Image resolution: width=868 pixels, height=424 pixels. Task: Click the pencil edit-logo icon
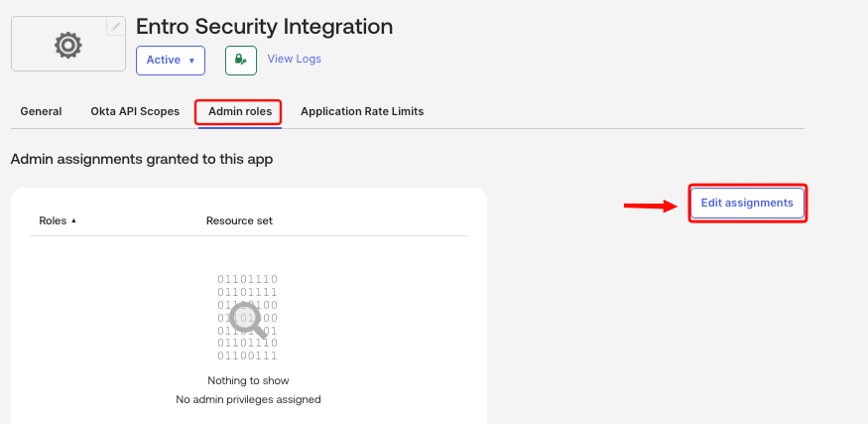coord(116,26)
